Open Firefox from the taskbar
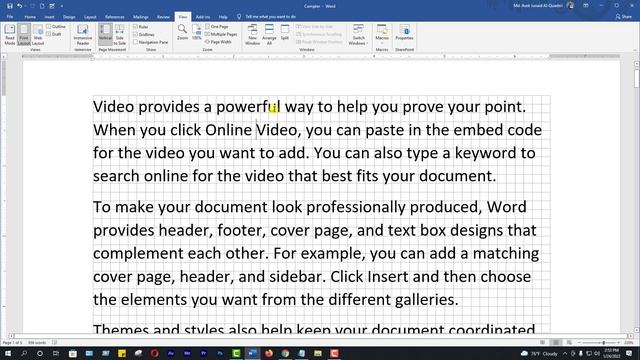The image size is (640, 360). point(269,353)
